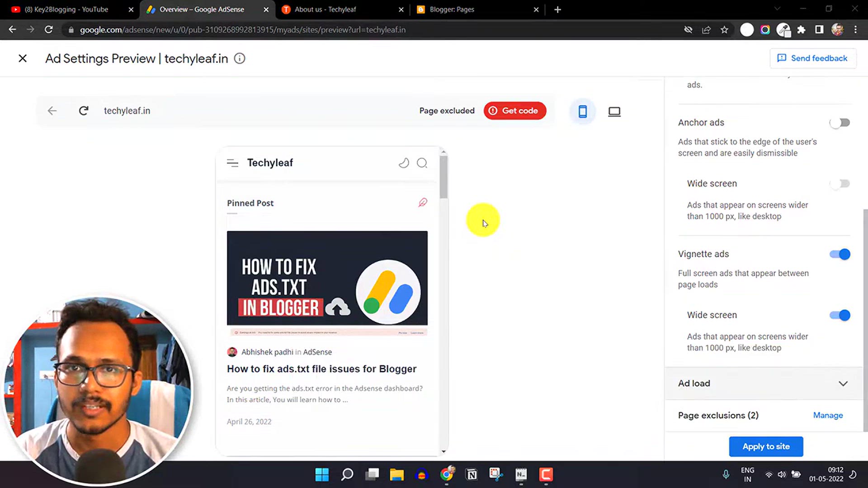868x488 pixels.
Task: Open the Techyleaf hamburger menu in preview
Action: (x=232, y=163)
